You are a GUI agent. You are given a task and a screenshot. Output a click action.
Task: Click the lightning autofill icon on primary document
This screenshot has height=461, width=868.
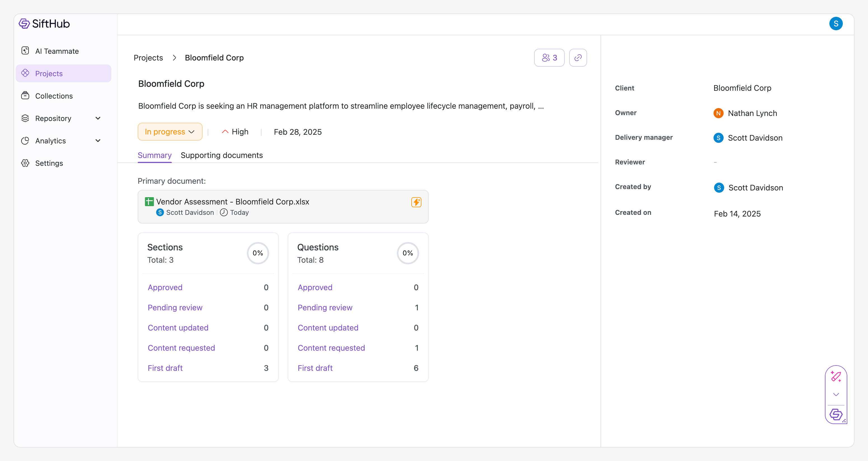tap(416, 202)
